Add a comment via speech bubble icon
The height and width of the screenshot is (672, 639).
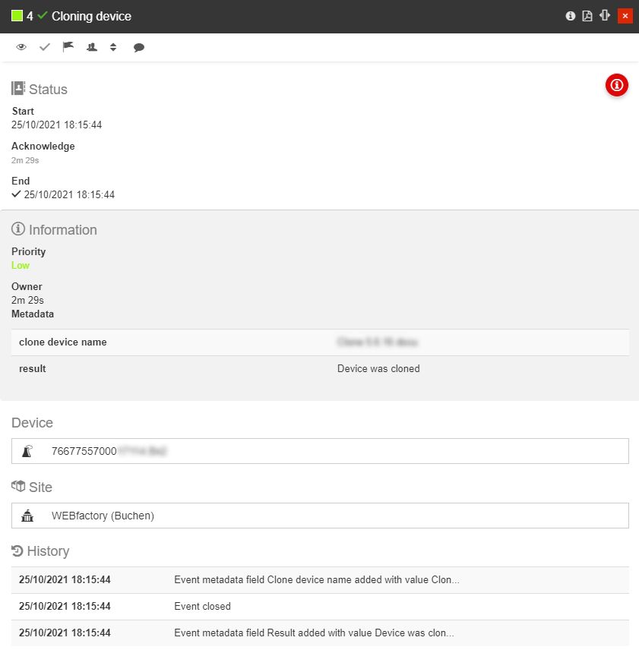139,47
